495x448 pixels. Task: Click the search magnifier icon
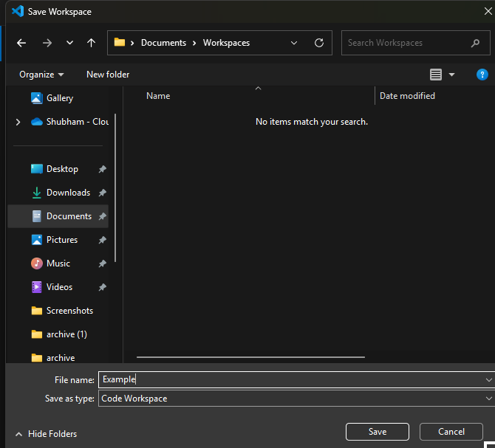click(x=475, y=43)
